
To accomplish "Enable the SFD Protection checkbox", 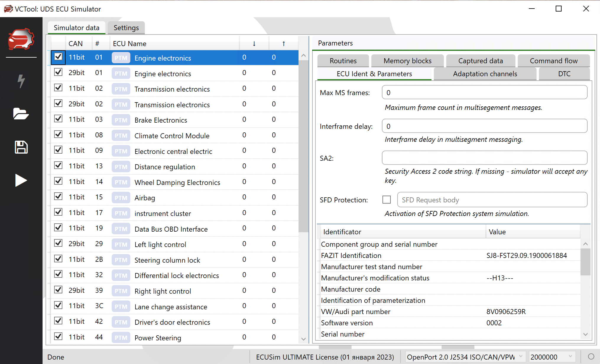I will pos(386,200).
